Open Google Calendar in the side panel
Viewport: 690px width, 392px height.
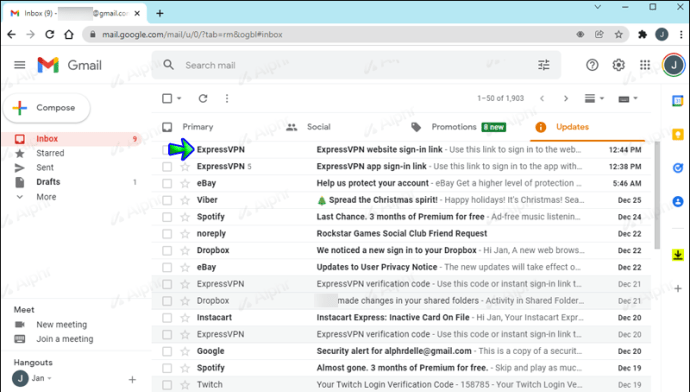[x=678, y=101]
